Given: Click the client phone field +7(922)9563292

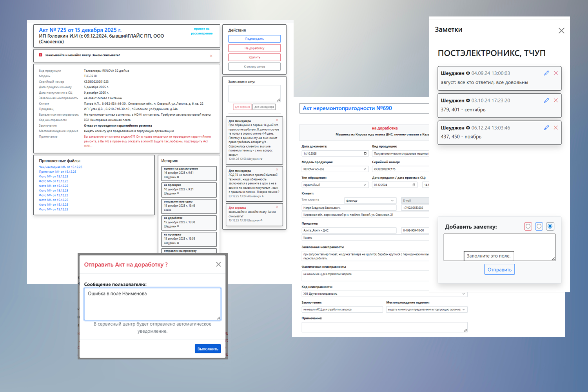Looking at the screenshot, I should tap(415, 208).
